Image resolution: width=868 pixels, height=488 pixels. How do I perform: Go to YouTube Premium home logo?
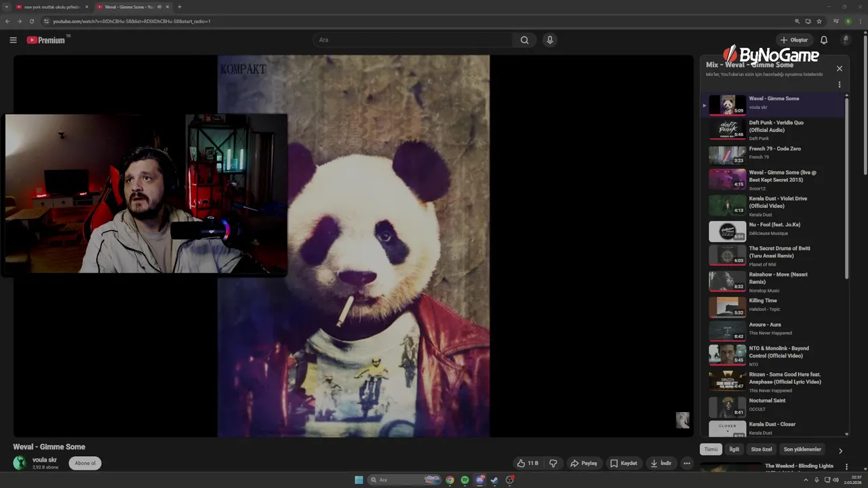[47, 40]
